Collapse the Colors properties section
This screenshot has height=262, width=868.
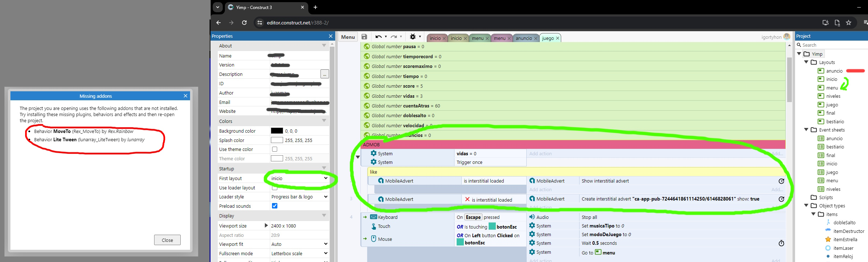[324, 121]
